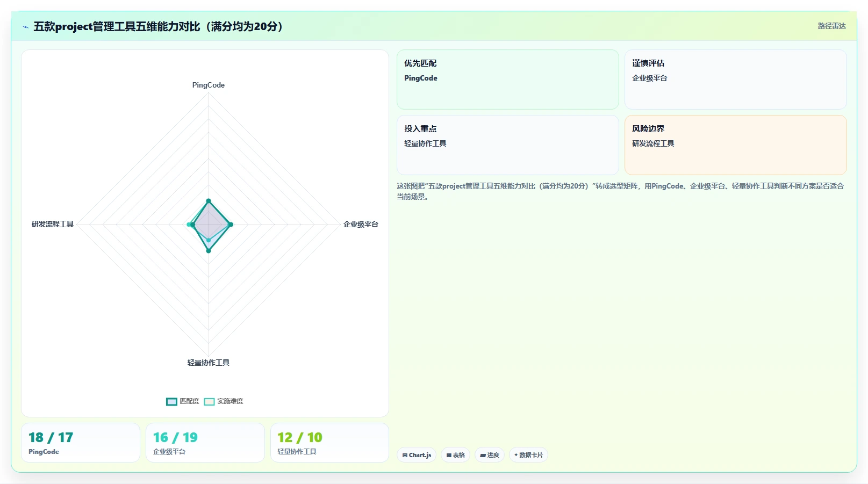Click the 企业级平台 label under 16 / 19
This screenshot has height=484, width=868.
(169, 452)
